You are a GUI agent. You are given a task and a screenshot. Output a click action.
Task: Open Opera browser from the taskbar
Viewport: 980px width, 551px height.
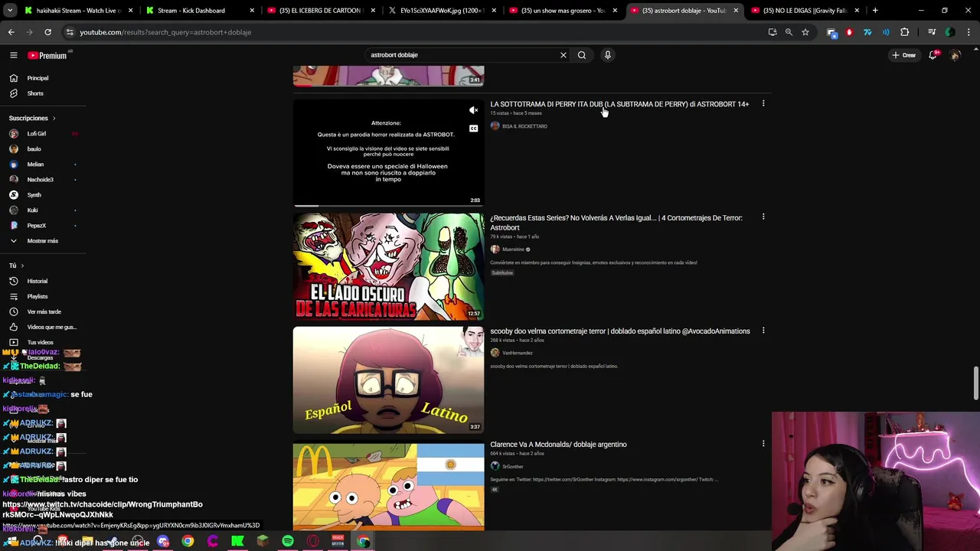[312, 541]
